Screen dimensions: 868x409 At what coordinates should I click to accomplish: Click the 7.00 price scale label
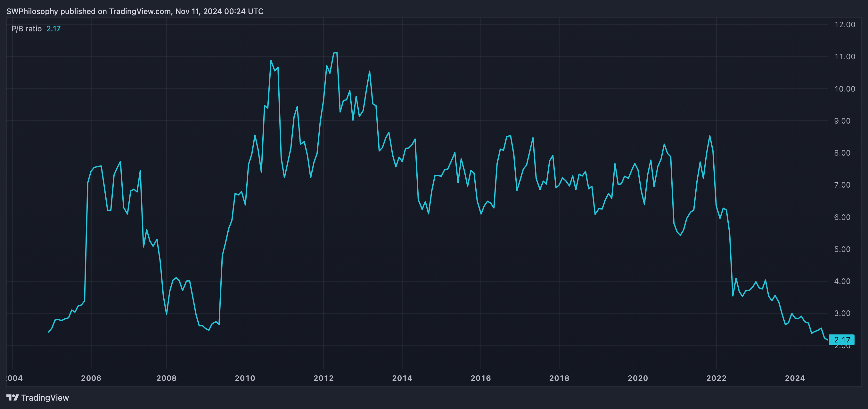click(x=842, y=185)
